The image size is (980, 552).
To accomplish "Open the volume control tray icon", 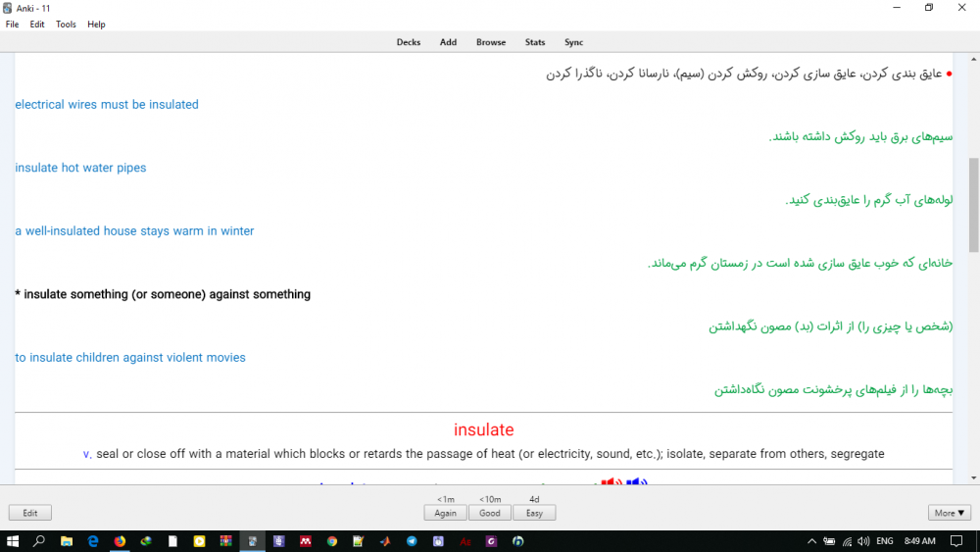I will (863, 541).
